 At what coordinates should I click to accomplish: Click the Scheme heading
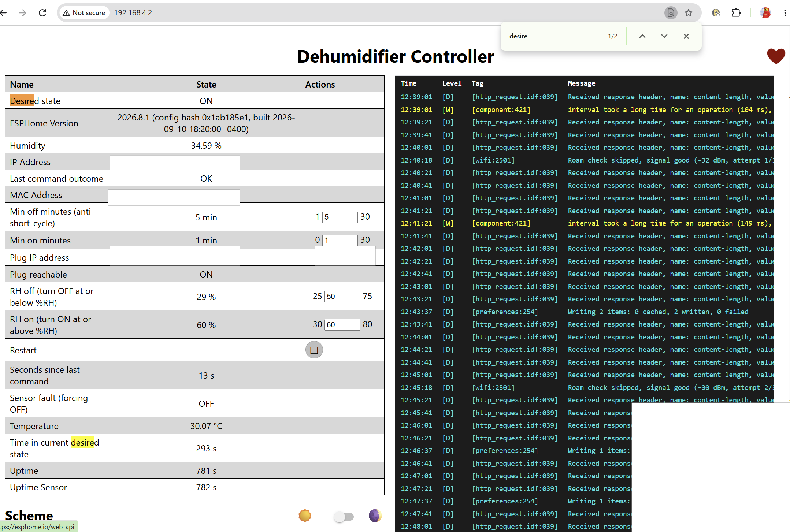click(x=29, y=516)
